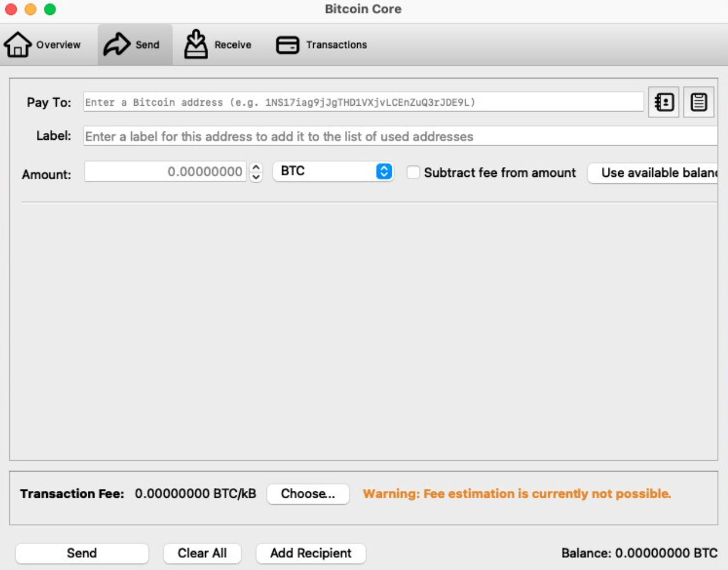Close the Bitcoin Core window
Viewport: 728px width, 570px height.
(x=11, y=9)
